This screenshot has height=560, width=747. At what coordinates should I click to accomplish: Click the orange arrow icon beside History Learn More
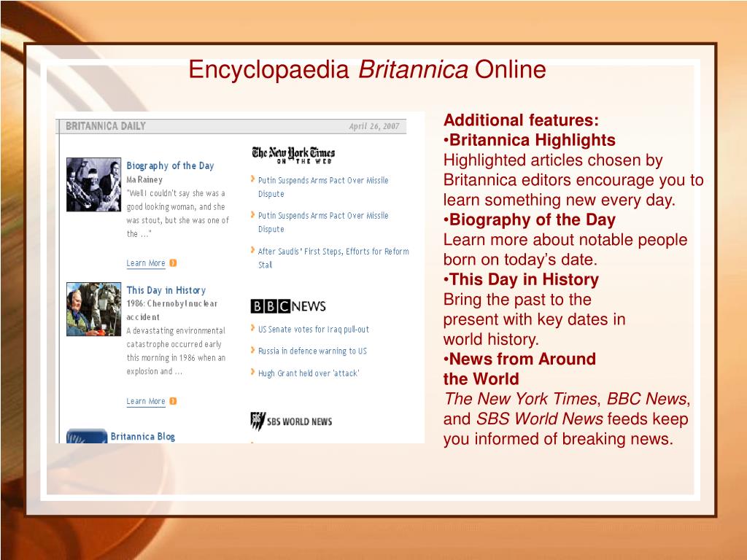(173, 401)
